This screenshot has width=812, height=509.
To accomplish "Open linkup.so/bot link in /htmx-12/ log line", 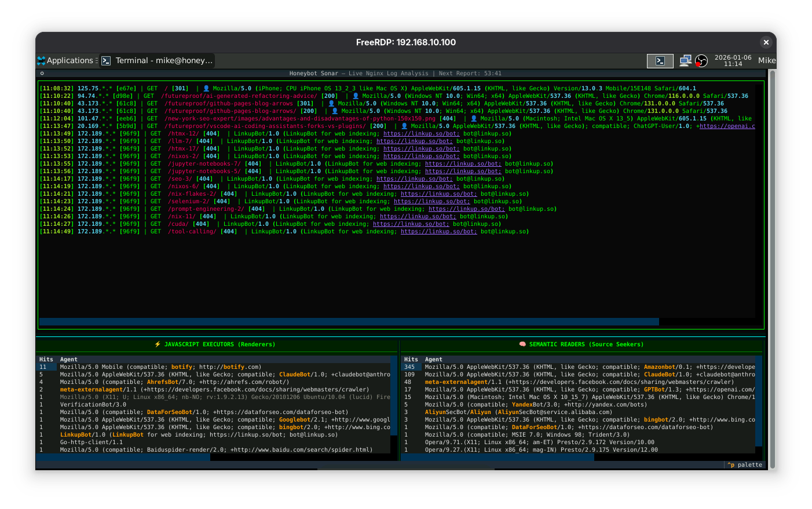I will [x=421, y=134].
